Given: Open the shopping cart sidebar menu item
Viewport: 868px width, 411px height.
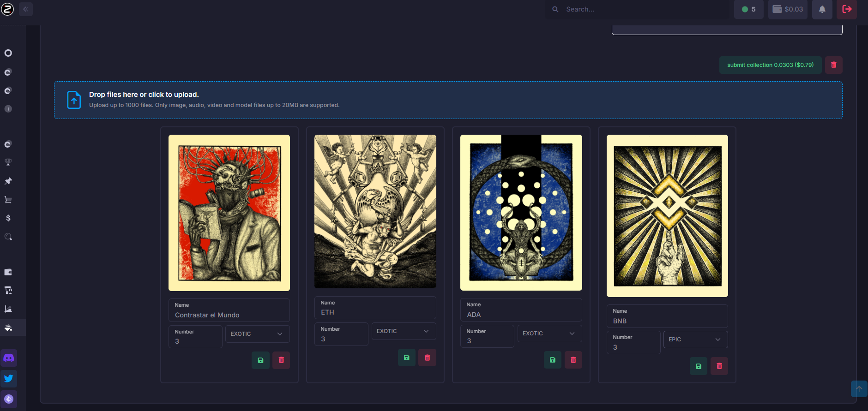Looking at the screenshot, I should (x=8, y=200).
